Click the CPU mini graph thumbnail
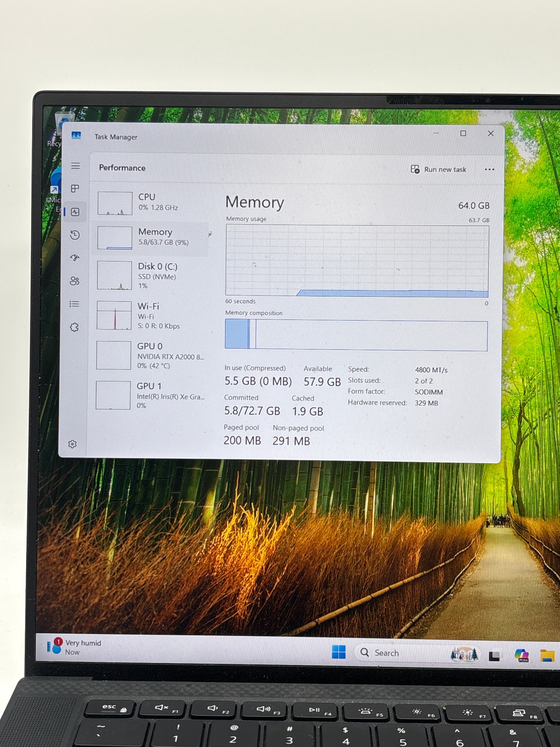The height and width of the screenshot is (747, 560). pyautogui.click(x=115, y=203)
